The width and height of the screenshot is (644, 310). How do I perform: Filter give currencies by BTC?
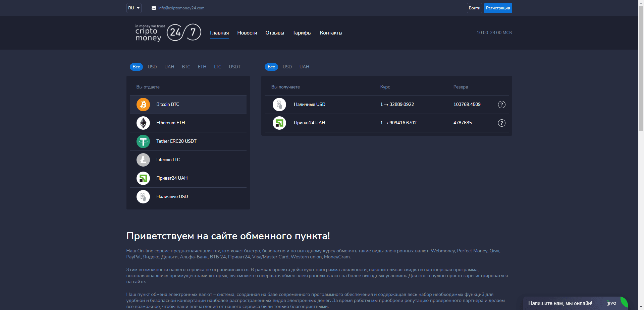[x=186, y=67]
